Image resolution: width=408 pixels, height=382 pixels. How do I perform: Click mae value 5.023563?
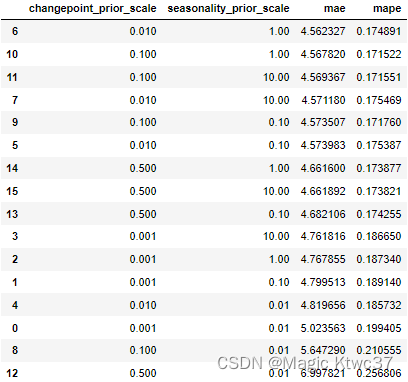pyautogui.click(x=323, y=328)
